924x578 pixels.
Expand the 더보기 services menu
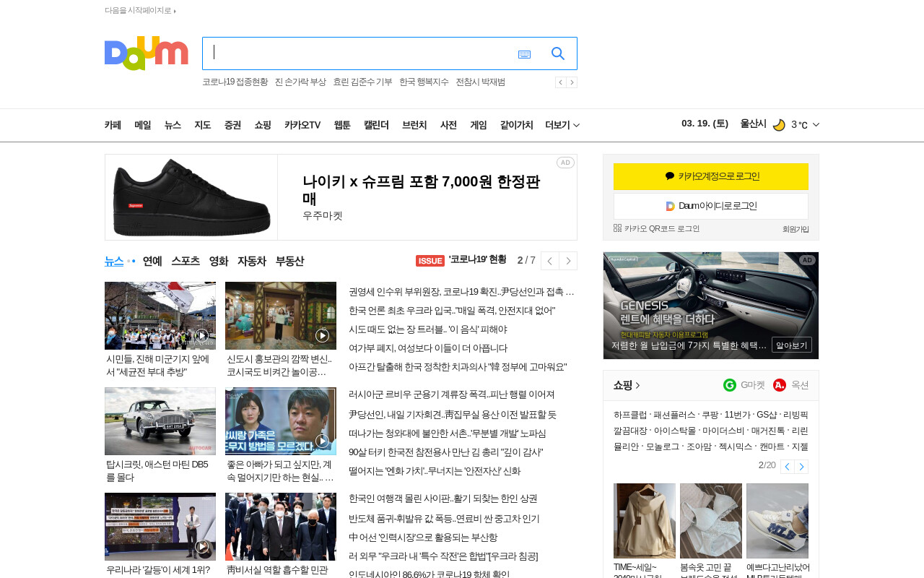click(x=562, y=125)
